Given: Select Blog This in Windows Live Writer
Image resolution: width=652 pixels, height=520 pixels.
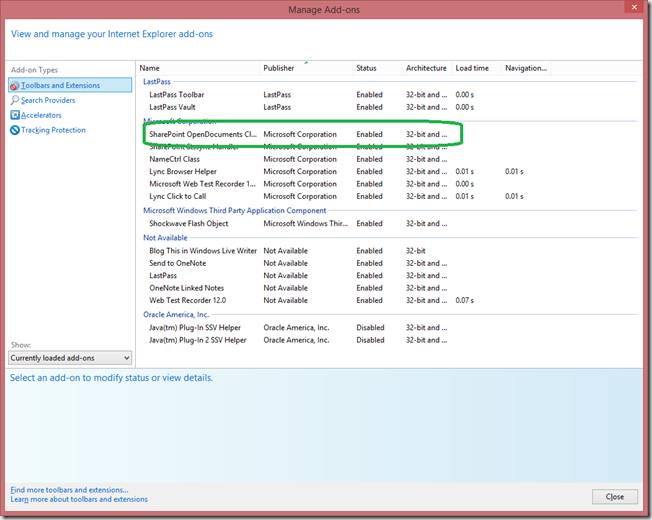Looking at the screenshot, I should pyautogui.click(x=203, y=251).
